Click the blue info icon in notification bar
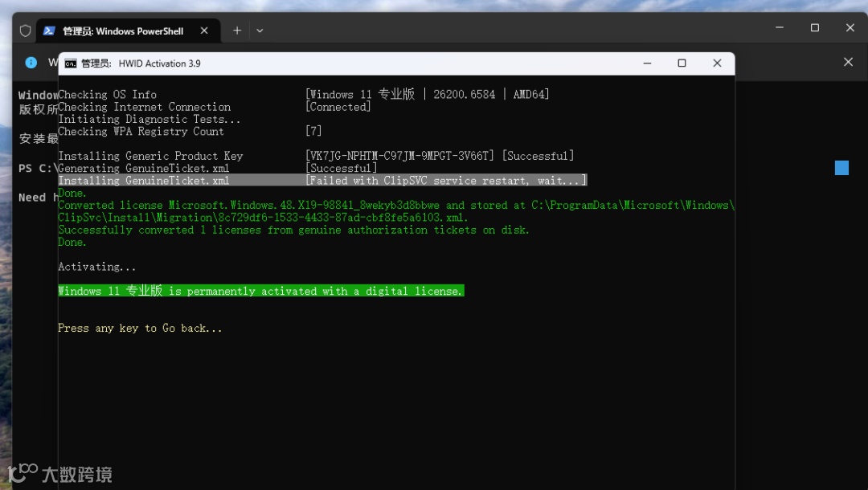Viewport: 868px width, 490px height. coord(31,63)
